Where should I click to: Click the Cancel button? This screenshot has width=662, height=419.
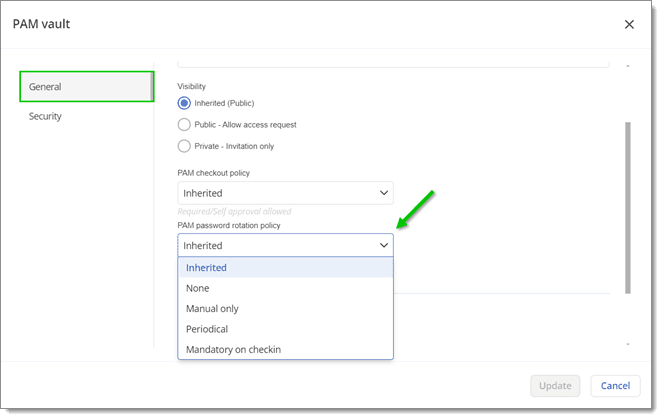point(615,385)
